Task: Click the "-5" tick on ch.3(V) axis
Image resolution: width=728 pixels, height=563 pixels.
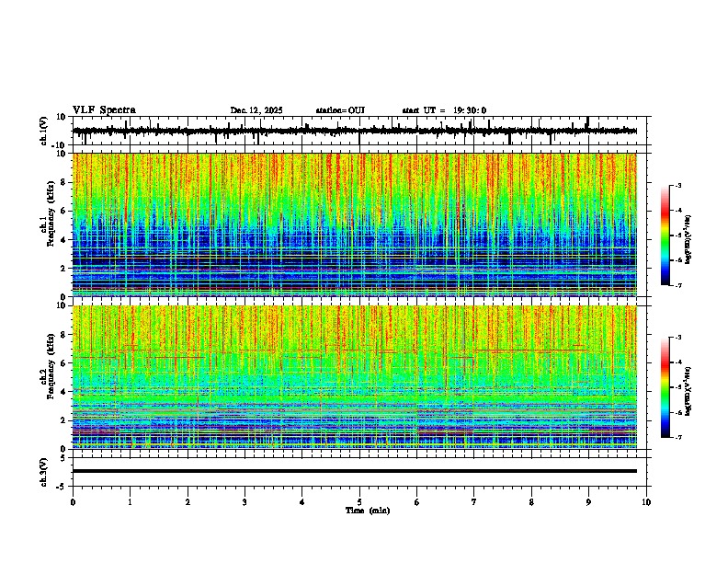Action: coord(63,487)
